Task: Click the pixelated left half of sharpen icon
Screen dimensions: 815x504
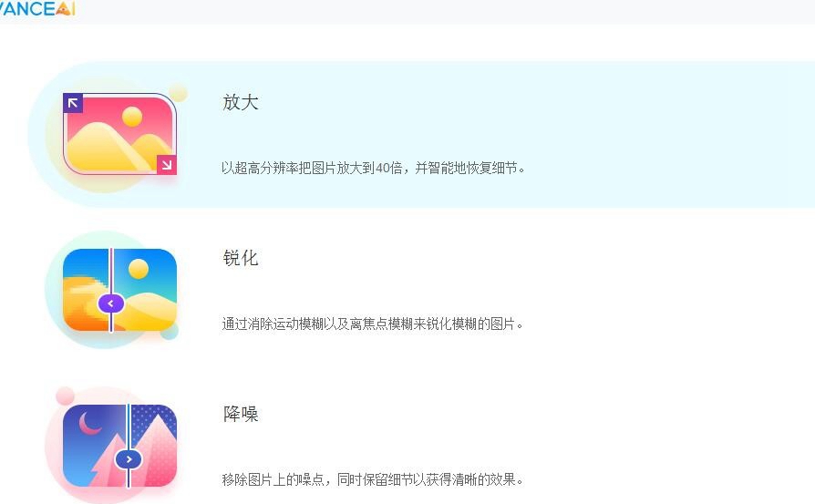Action: click(87, 290)
